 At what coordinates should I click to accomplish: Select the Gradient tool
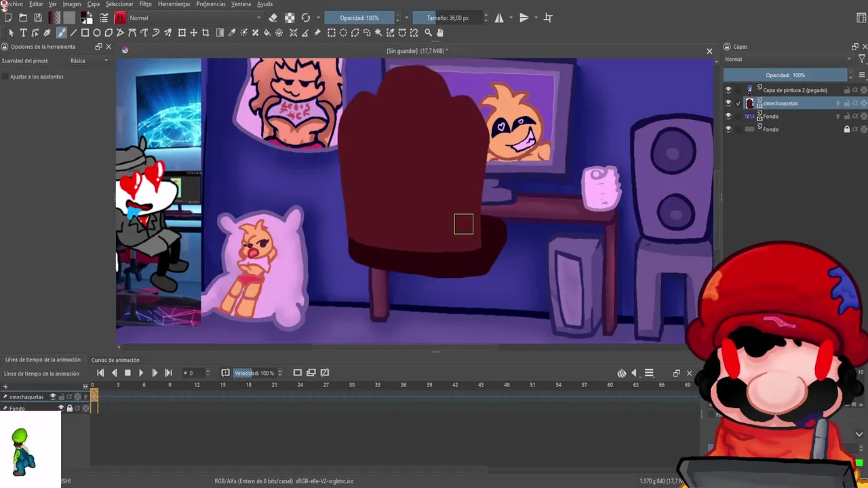[220, 33]
